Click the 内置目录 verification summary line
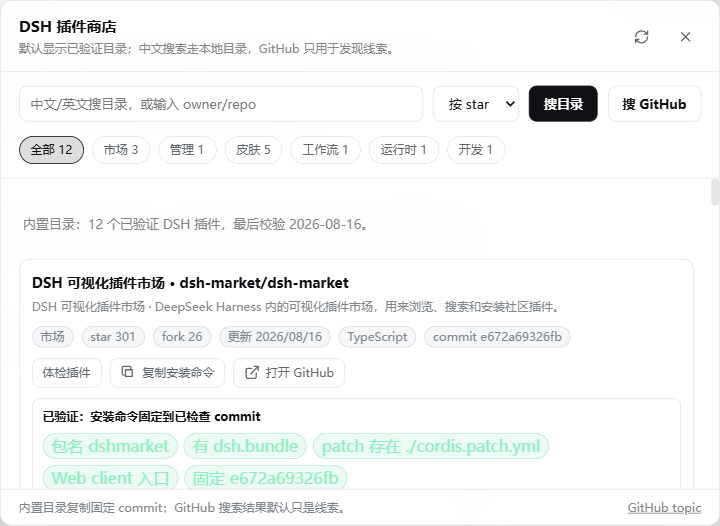The width and height of the screenshot is (720, 526). 196,224
